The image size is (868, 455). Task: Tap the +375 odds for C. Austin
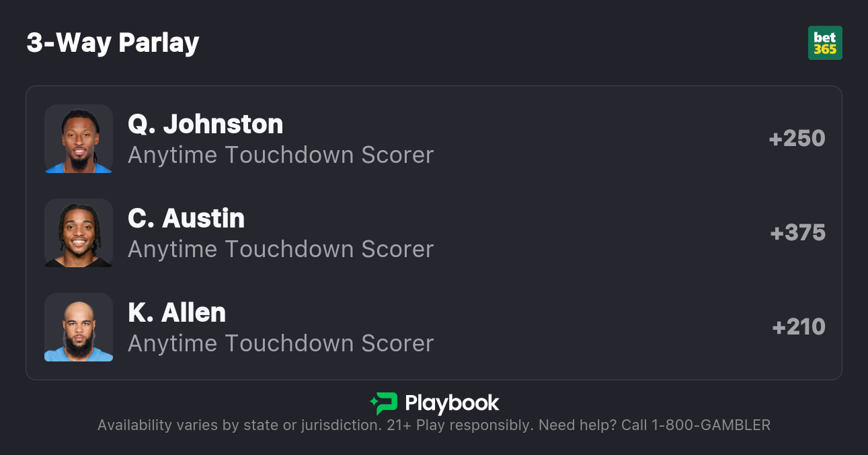coord(797,233)
